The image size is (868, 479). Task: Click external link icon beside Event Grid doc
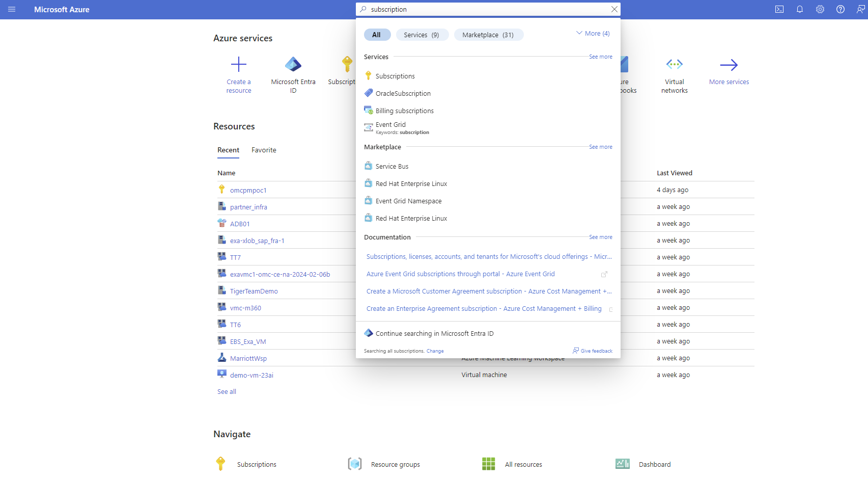coord(604,274)
